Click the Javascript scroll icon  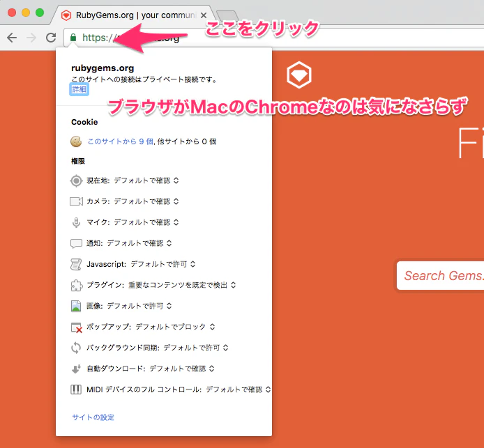point(76,264)
